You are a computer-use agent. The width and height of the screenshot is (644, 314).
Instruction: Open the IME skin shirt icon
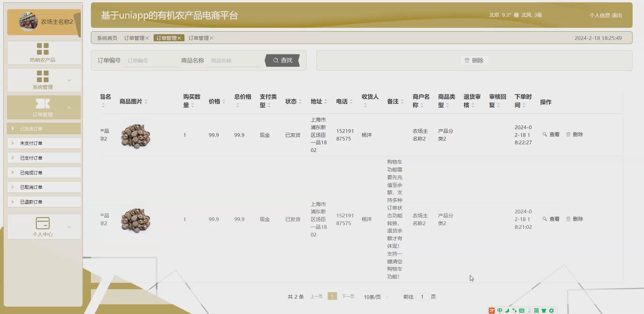tap(544, 311)
